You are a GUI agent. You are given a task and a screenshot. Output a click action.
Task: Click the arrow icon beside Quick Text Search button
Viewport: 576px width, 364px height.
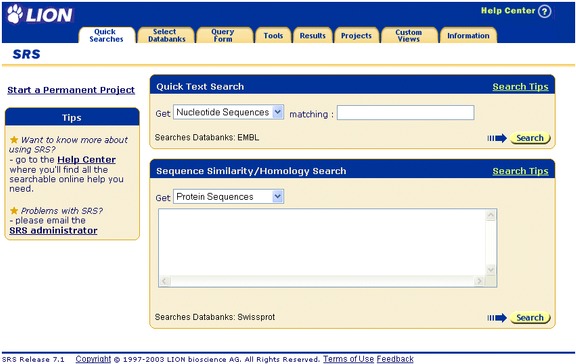pos(497,138)
